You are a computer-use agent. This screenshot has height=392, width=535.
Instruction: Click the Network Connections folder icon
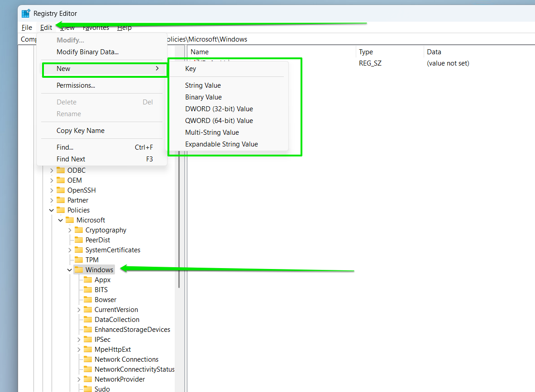click(x=88, y=359)
